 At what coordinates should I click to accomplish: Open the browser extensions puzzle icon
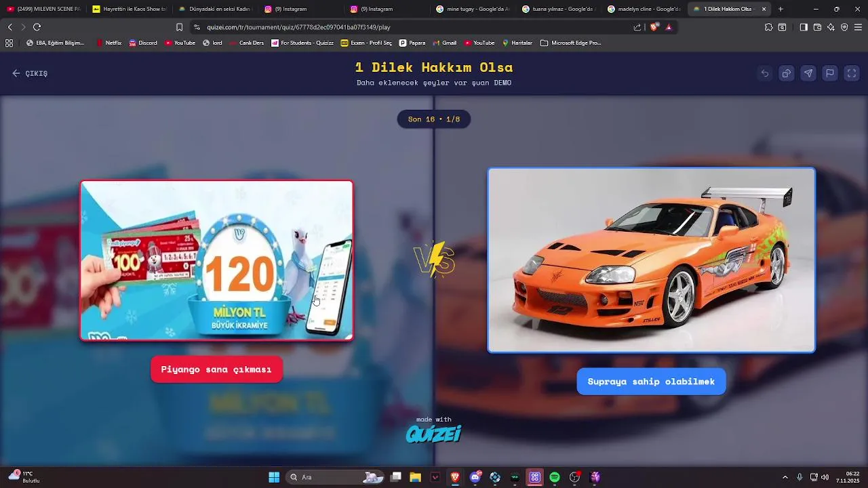click(768, 27)
